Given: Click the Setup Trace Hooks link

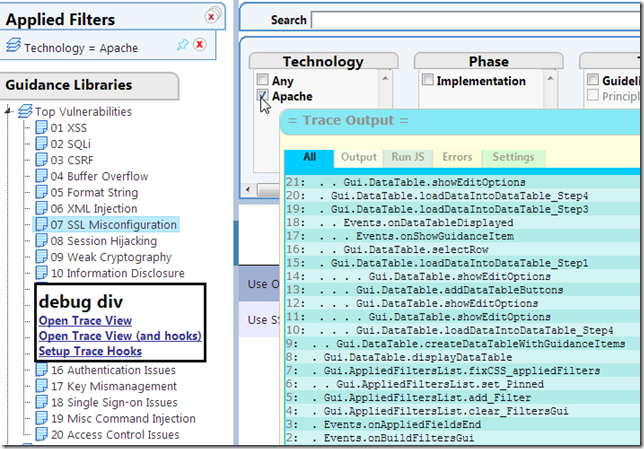Looking at the screenshot, I should point(90,351).
